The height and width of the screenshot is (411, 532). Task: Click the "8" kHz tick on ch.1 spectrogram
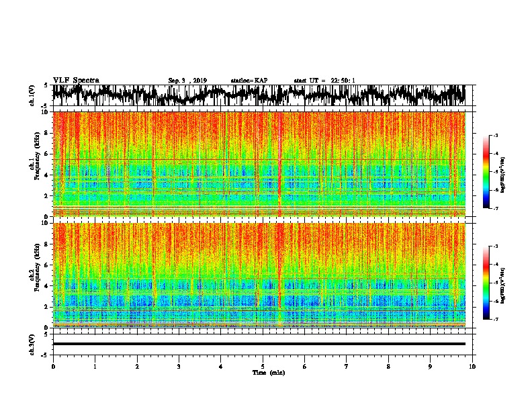(x=46, y=133)
